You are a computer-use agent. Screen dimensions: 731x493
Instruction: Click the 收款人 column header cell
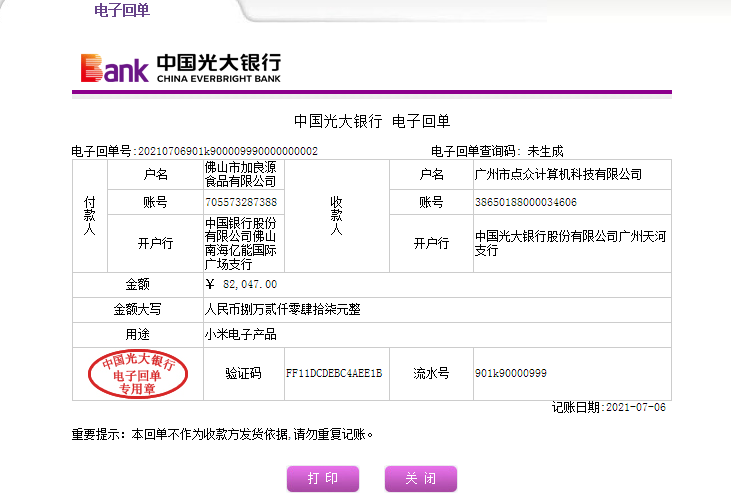pos(337,215)
